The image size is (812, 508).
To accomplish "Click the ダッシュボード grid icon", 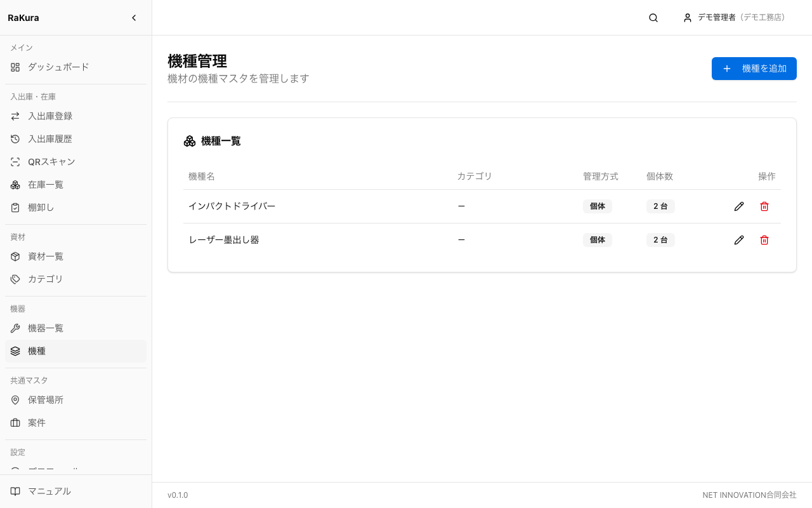I will tap(15, 67).
